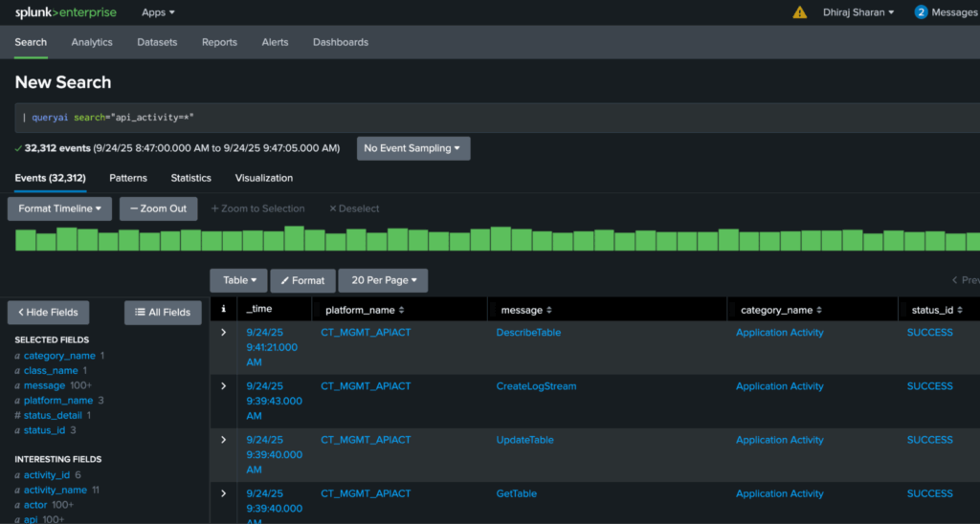The width and height of the screenshot is (980, 524).
Task: Go to the Alerts nav tab
Action: pos(275,42)
